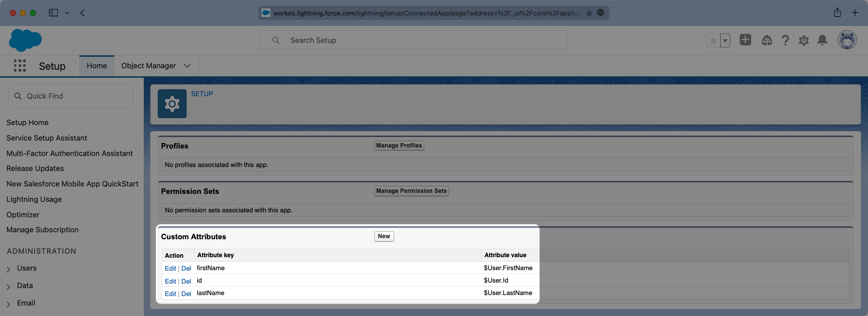This screenshot has height=316, width=868.
Task: Open the favorites list dropdown arrow
Action: 725,41
